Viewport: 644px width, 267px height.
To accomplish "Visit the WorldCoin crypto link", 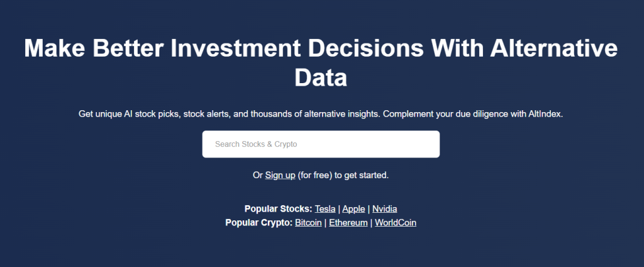I will tap(395, 223).
